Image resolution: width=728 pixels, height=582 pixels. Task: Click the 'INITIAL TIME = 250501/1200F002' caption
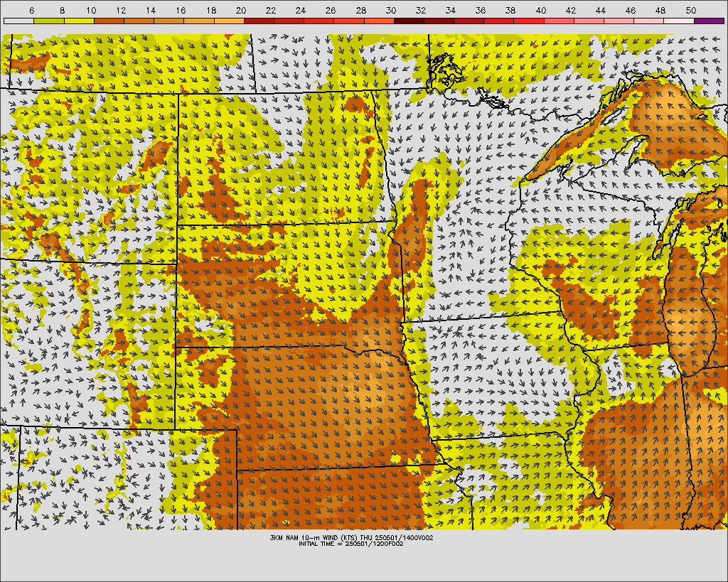pos(351,544)
